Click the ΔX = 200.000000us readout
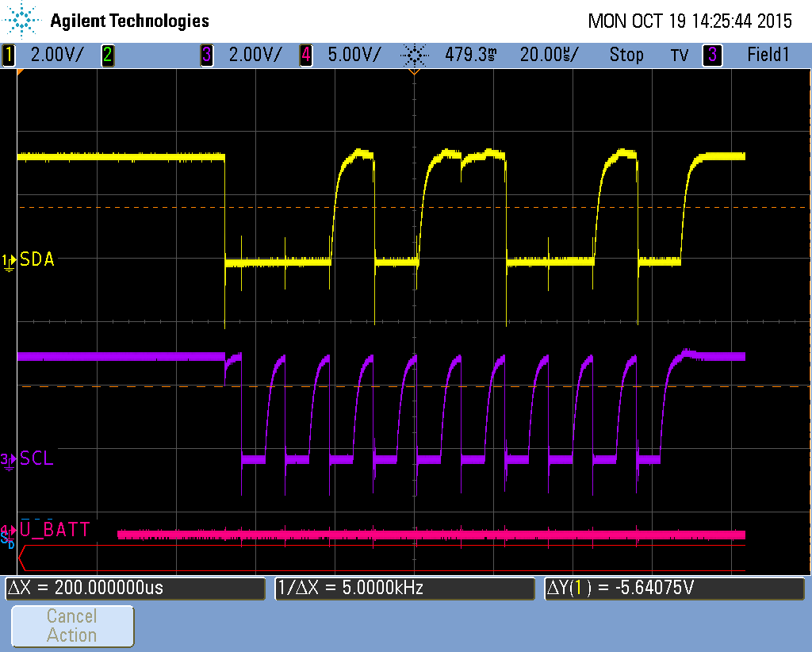This screenshot has width=812, height=652. coord(135,588)
